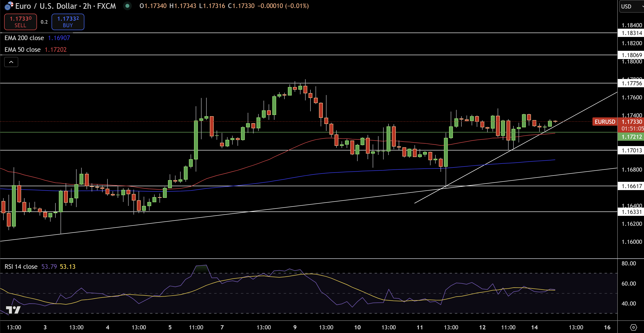This screenshot has width=644, height=333.
Task: Click the red SELL 1.17330 button
Action: (x=20, y=22)
